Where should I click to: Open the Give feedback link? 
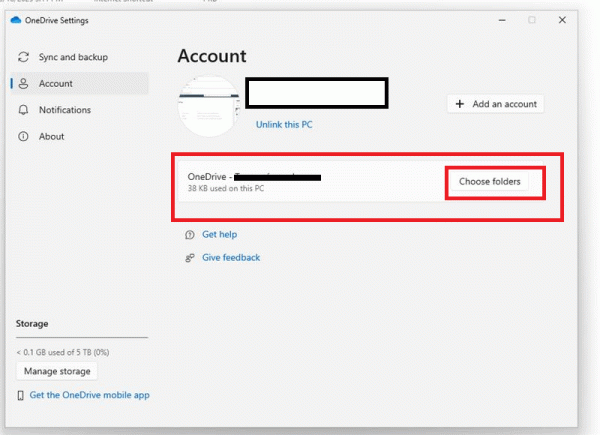pos(231,258)
